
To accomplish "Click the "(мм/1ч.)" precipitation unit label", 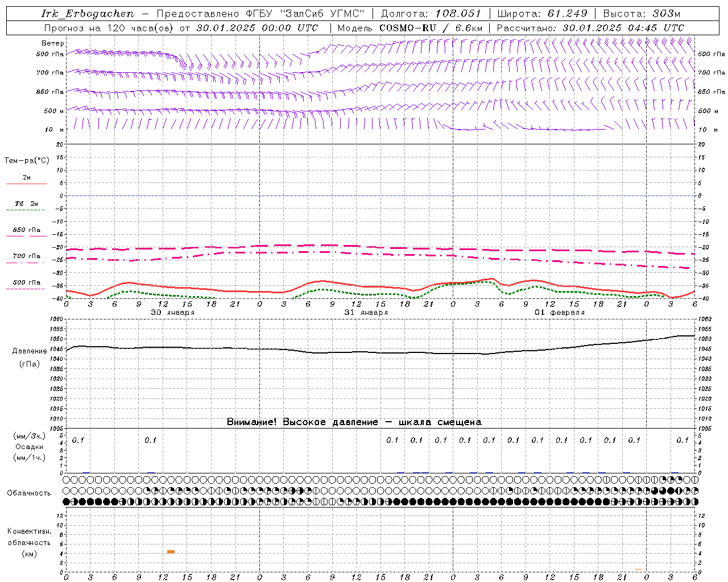I will 30,458.
